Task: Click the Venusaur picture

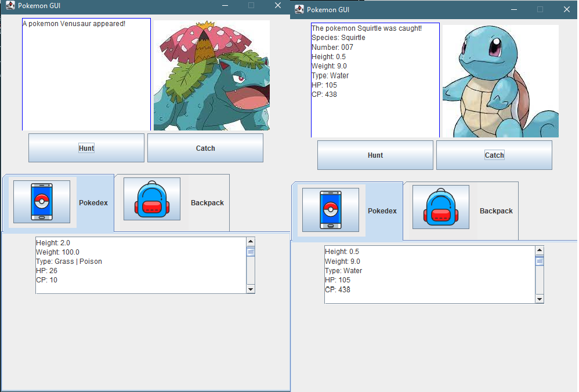Action: tap(211, 75)
